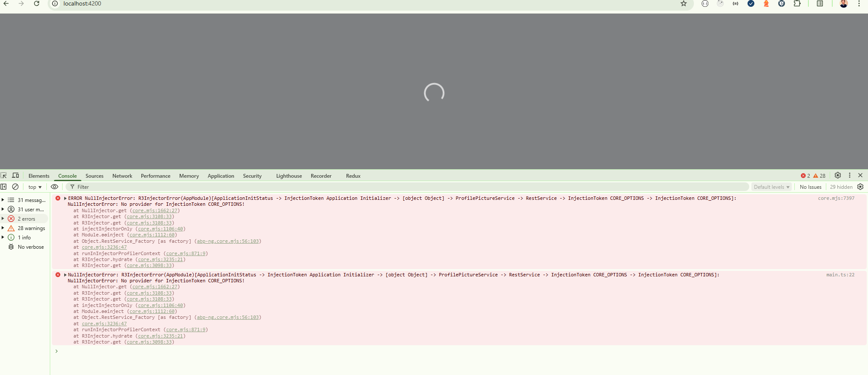Go to the Network tab
This screenshot has height=375, width=868.
coord(122,176)
